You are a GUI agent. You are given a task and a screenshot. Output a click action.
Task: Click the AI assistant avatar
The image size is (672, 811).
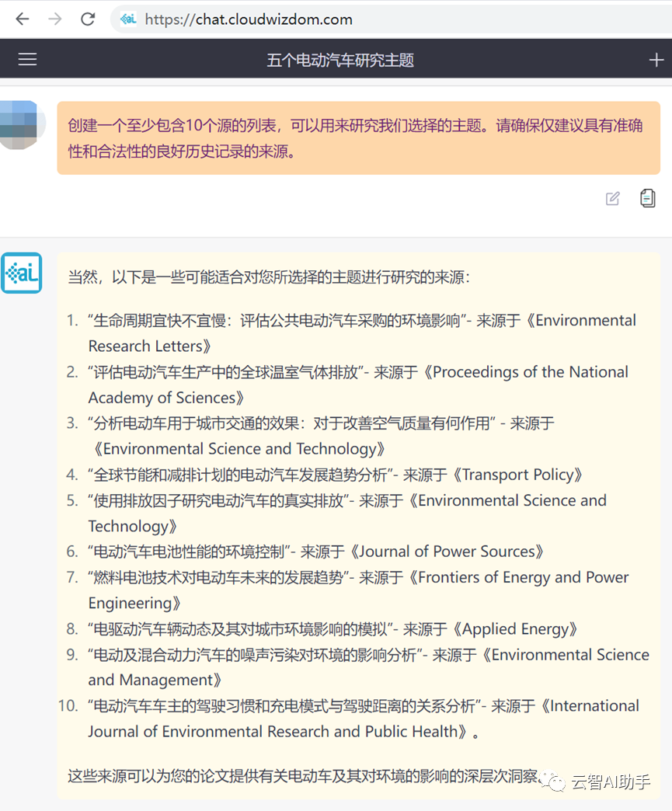21,273
